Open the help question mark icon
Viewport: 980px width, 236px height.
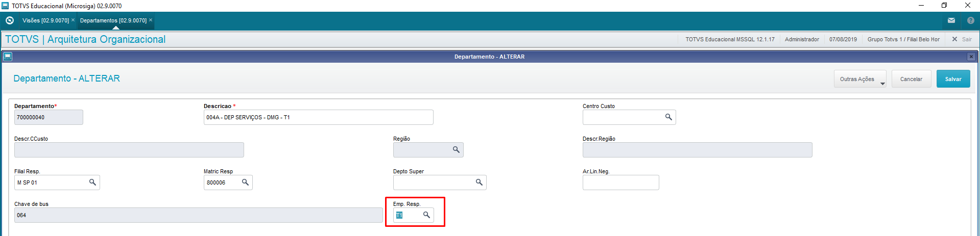point(971,20)
